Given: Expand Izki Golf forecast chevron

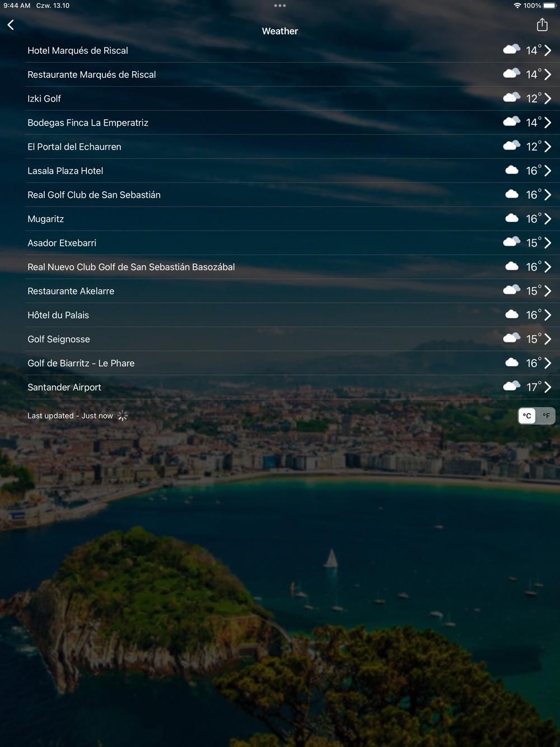Looking at the screenshot, I should (x=548, y=99).
